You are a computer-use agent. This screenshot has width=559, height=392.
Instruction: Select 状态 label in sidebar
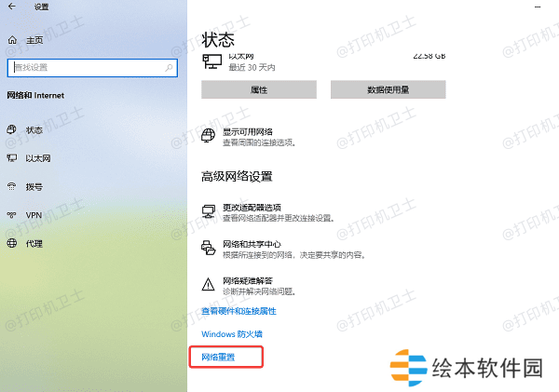(34, 130)
